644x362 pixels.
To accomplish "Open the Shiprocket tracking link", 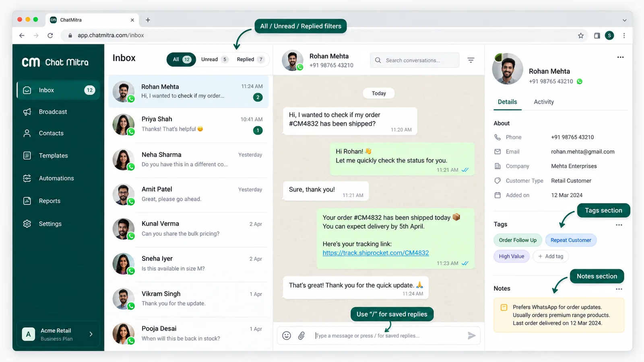I will [376, 253].
